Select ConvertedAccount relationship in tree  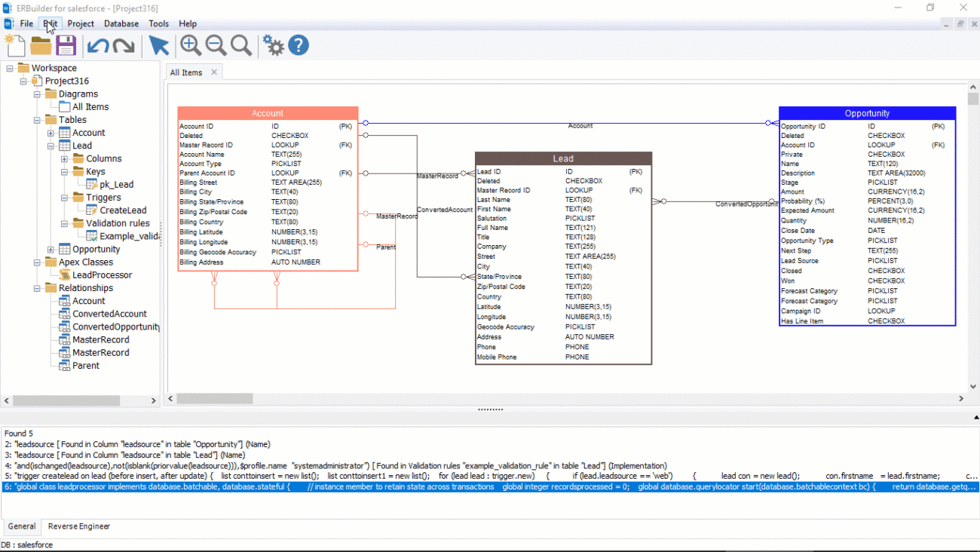(109, 314)
